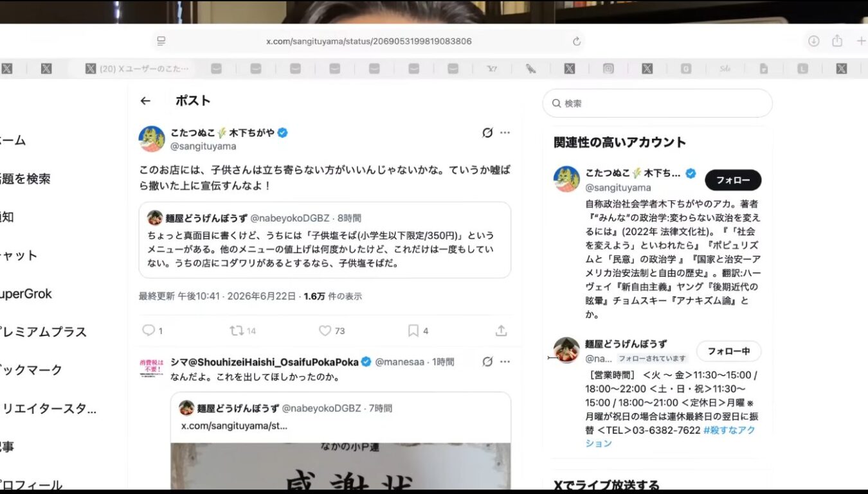Select the '1.6万 件の表示' view count
Viewport: 868px width, 494px height.
(332, 296)
